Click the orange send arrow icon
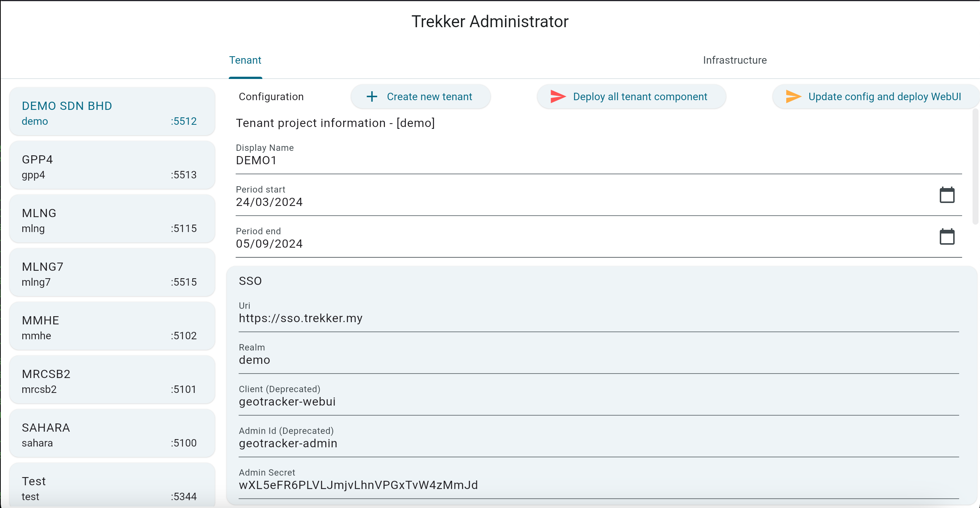This screenshot has width=980, height=508. [793, 96]
